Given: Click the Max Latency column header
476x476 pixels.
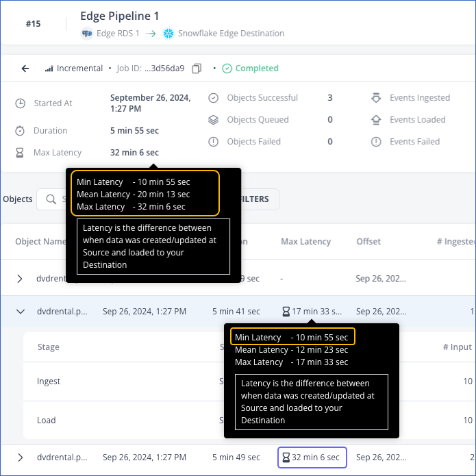Looking at the screenshot, I should [x=305, y=242].
